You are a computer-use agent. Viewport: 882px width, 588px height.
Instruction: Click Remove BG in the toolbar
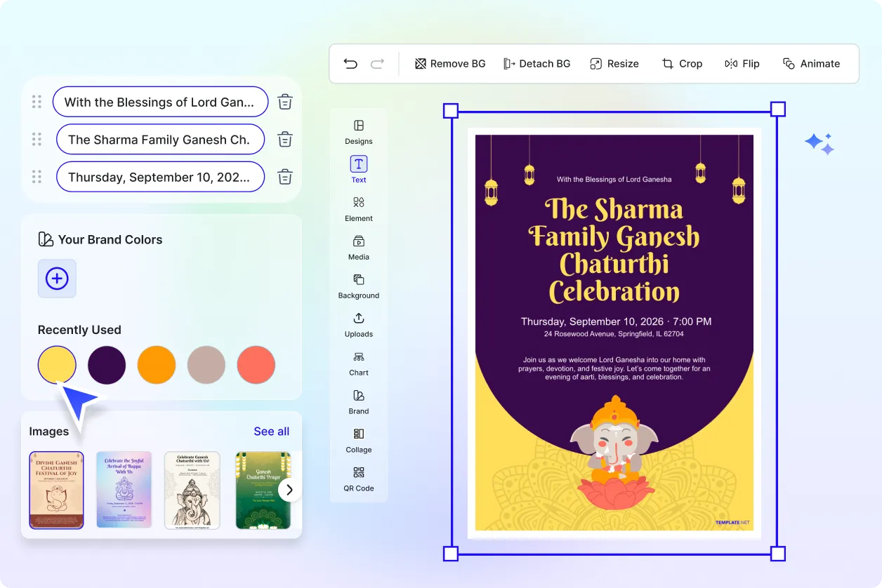[449, 63]
